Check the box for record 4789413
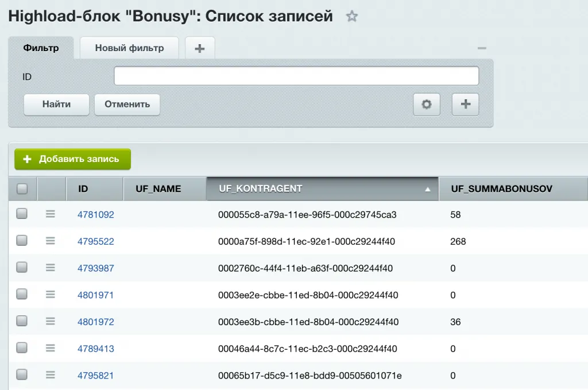Image resolution: width=588 pixels, height=390 pixels. pyautogui.click(x=22, y=347)
